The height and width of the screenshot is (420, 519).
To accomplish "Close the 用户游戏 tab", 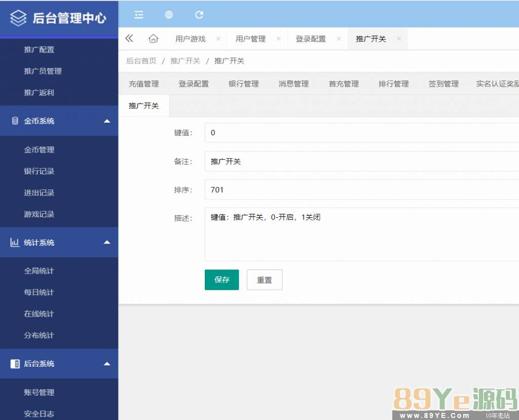I will coord(218,39).
